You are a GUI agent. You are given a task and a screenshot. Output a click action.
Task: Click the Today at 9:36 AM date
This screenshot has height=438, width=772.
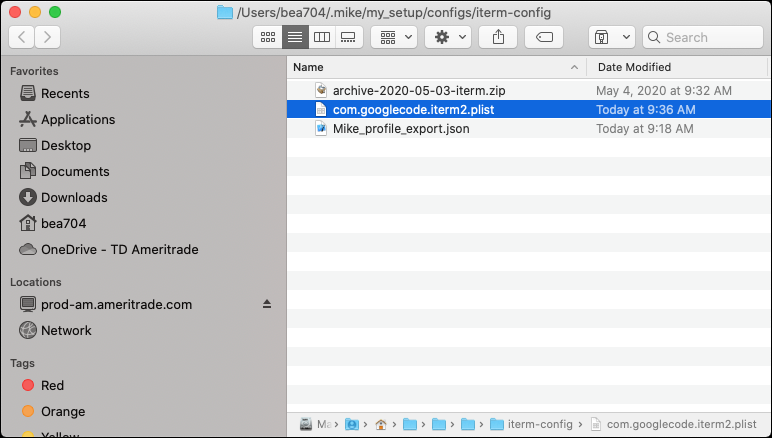click(645, 109)
